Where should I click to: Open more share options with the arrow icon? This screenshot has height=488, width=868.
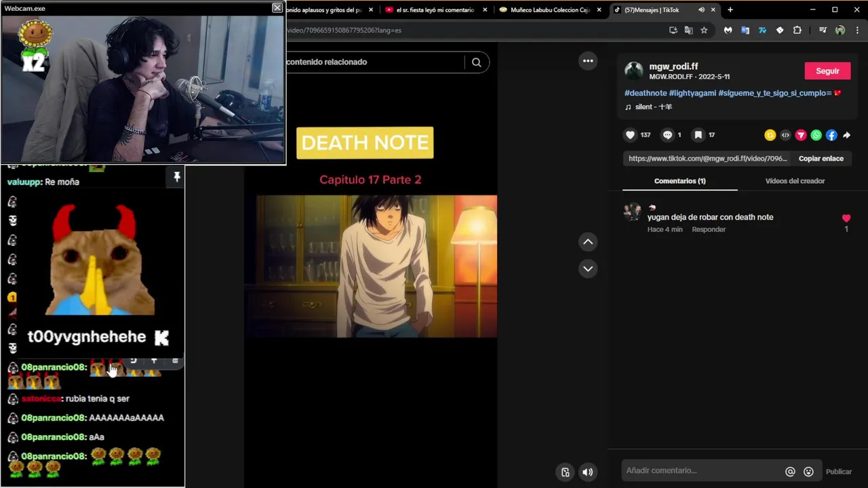pos(846,136)
